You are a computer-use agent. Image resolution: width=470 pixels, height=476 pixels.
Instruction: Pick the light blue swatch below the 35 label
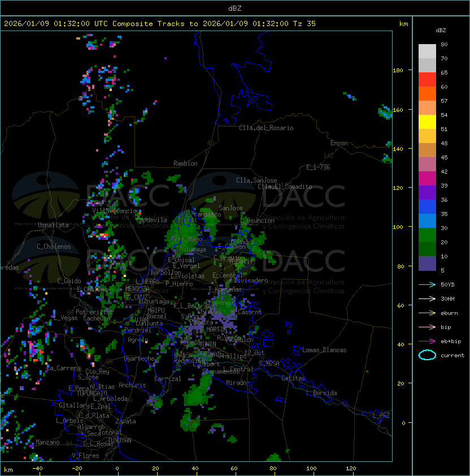click(427, 221)
